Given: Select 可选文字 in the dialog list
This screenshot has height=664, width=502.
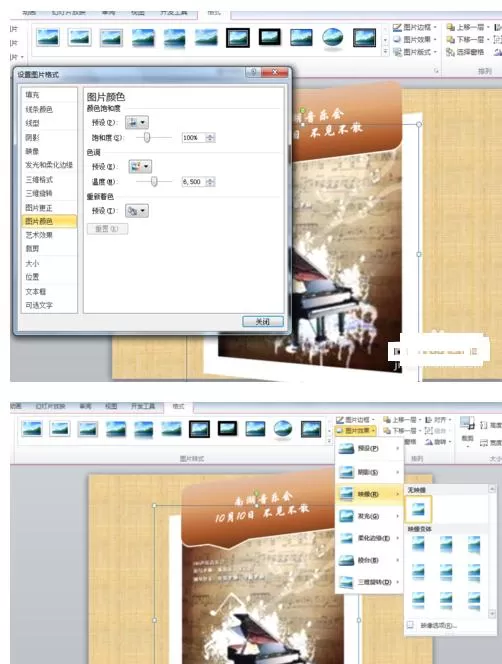Looking at the screenshot, I should pyautogui.click(x=49, y=305).
